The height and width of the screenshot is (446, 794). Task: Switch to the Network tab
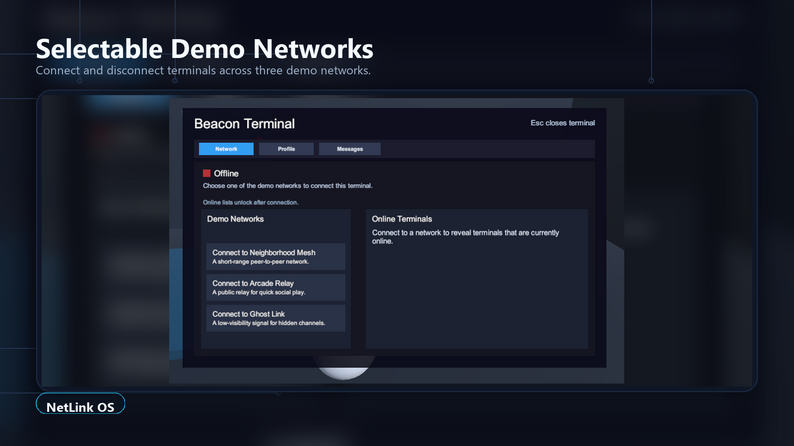point(226,149)
